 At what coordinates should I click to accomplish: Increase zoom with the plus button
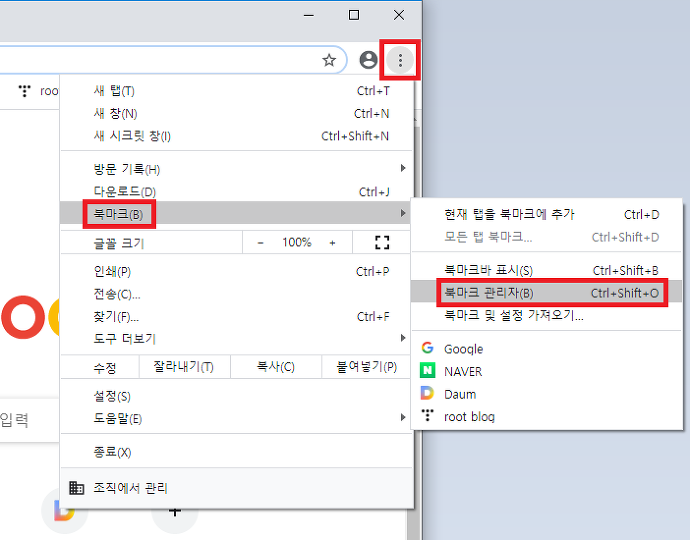tap(332, 242)
